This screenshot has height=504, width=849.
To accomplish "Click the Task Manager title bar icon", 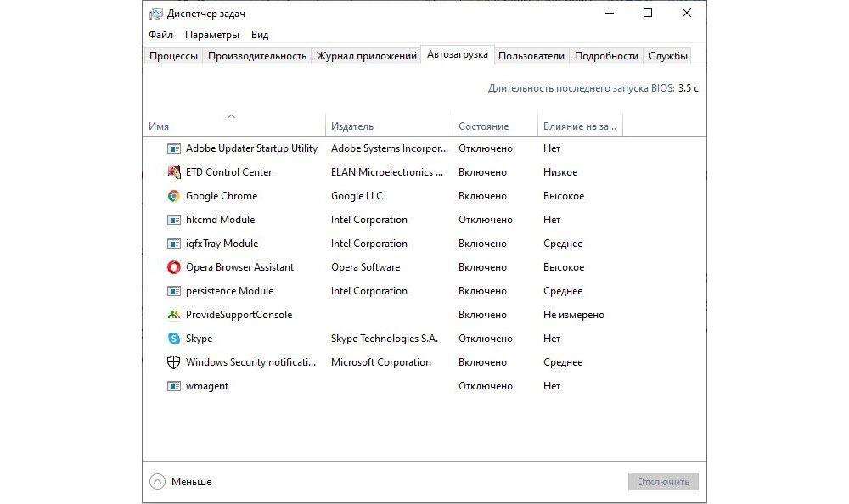I will pyautogui.click(x=156, y=14).
